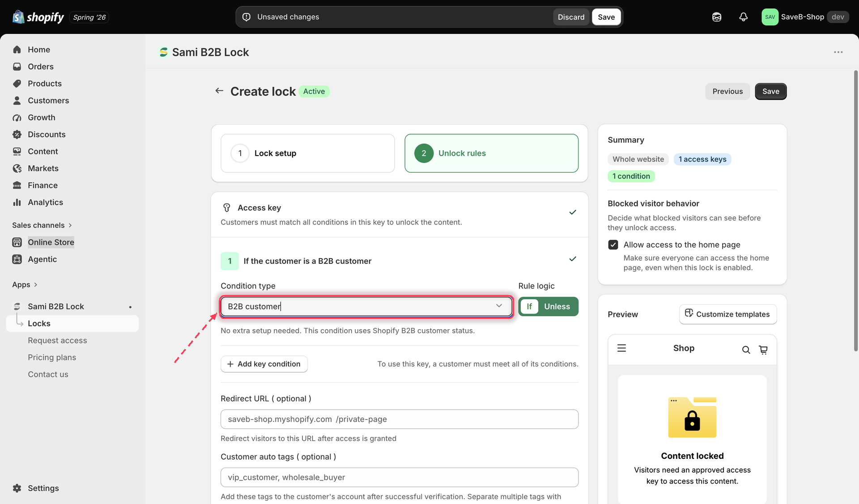The width and height of the screenshot is (859, 504).
Task: Switch to the Unlock rules step
Action: 491,153
